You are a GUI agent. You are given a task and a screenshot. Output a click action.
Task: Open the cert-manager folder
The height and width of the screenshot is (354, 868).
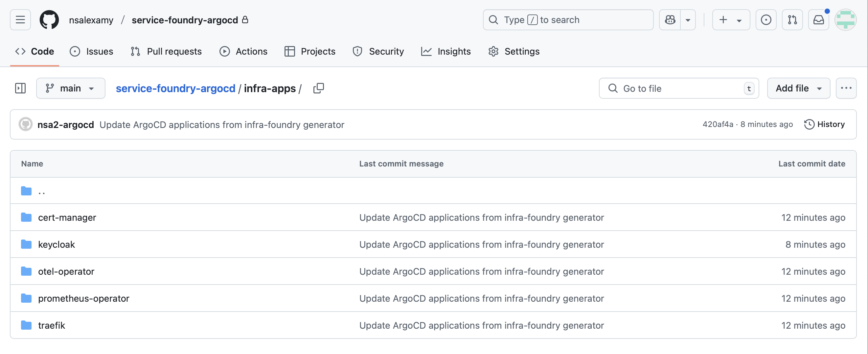click(67, 217)
